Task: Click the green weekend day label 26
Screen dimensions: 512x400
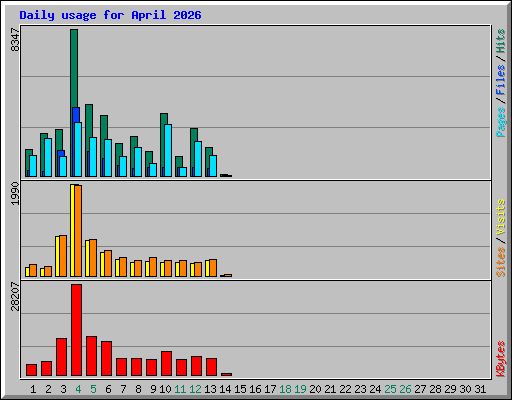Action: (x=405, y=389)
